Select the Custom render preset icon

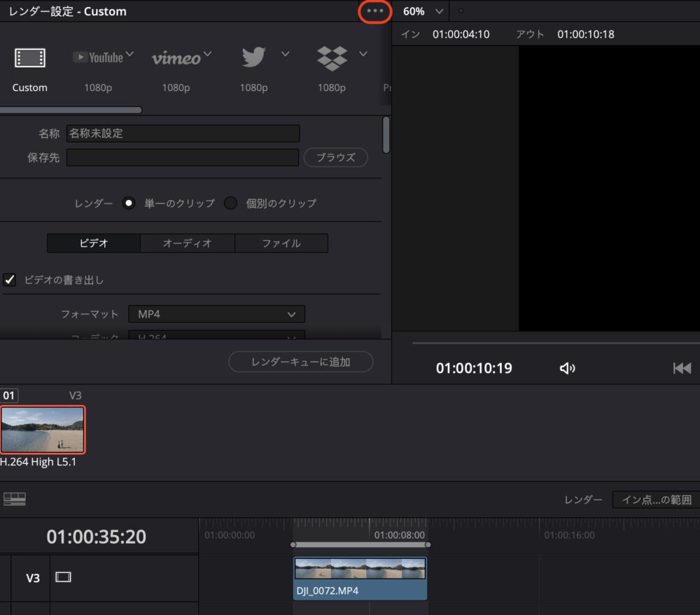tap(30, 58)
